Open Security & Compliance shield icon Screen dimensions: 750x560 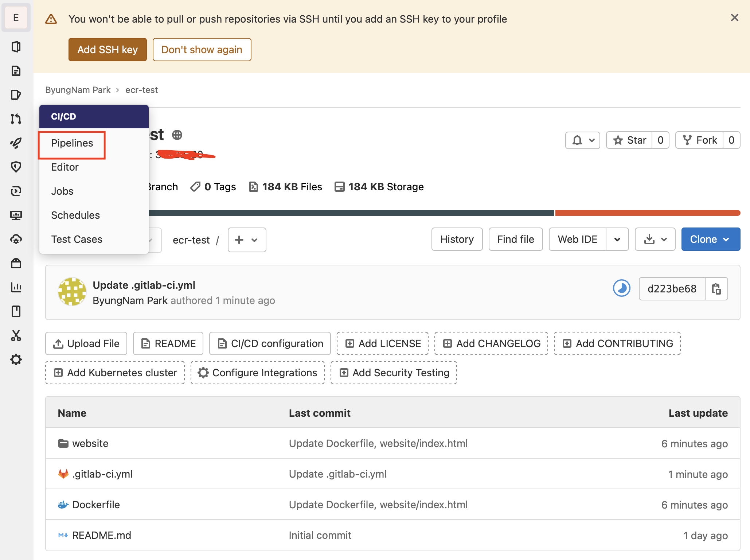click(x=16, y=167)
